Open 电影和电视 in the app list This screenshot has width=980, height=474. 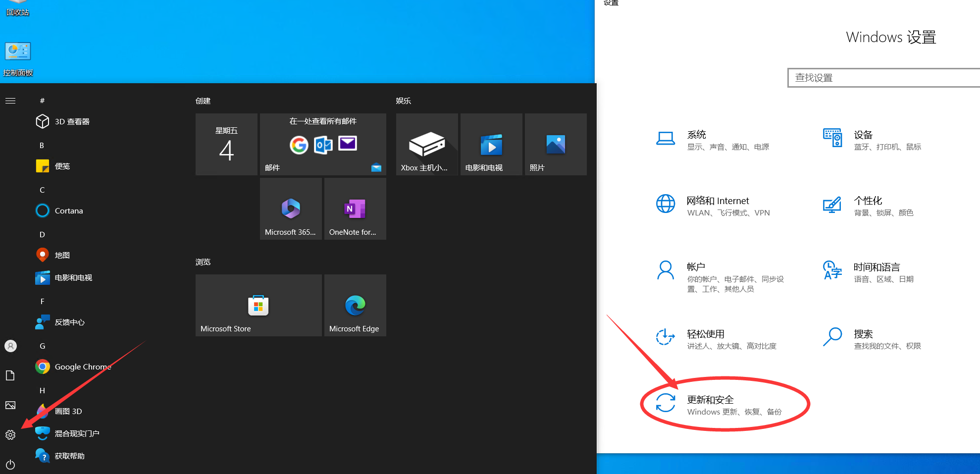coord(63,278)
